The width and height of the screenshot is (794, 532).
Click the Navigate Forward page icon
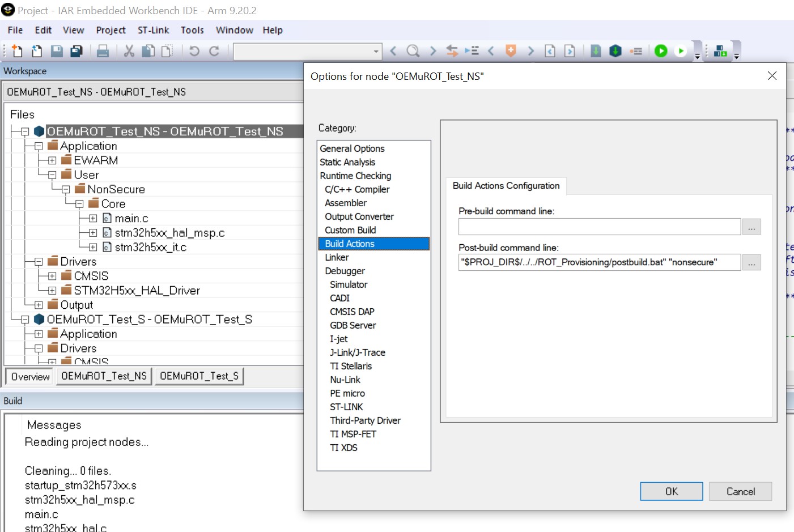click(570, 51)
